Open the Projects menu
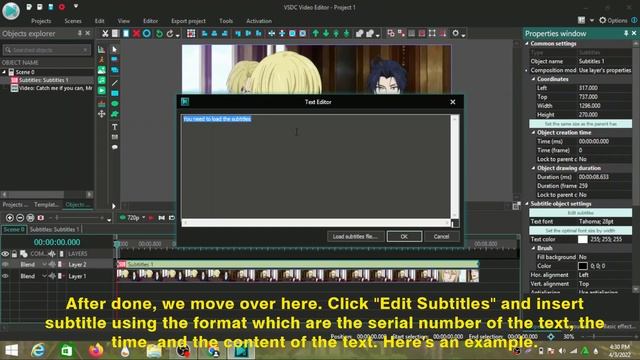640x360 pixels. click(x=41, y=21)
